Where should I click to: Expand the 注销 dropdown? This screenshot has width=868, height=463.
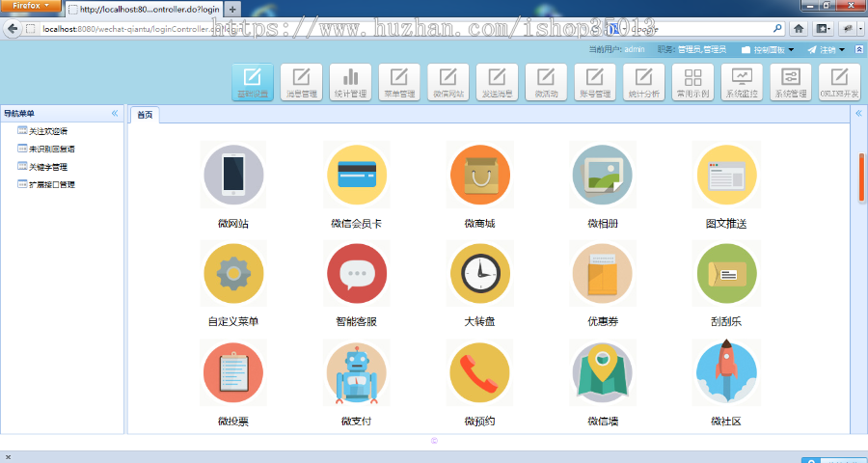[826, 50]
